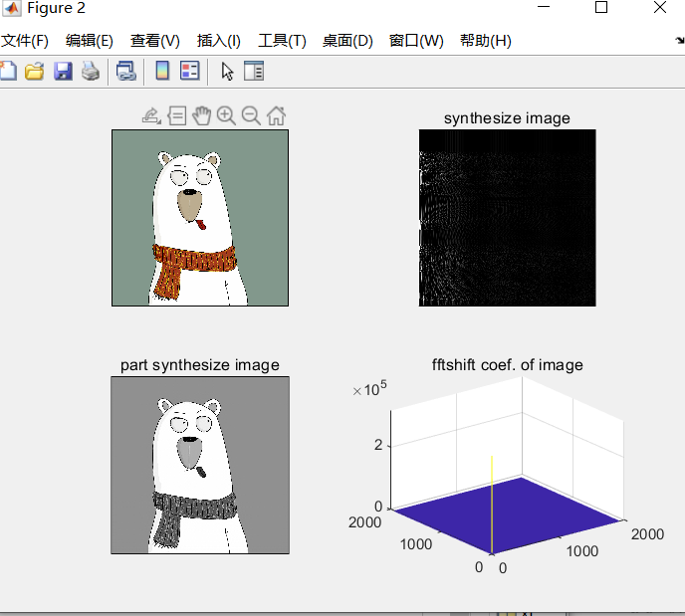Insert a colorbar via toolbar icon
This screenshot has height=616, width=685.
(162, 71)
